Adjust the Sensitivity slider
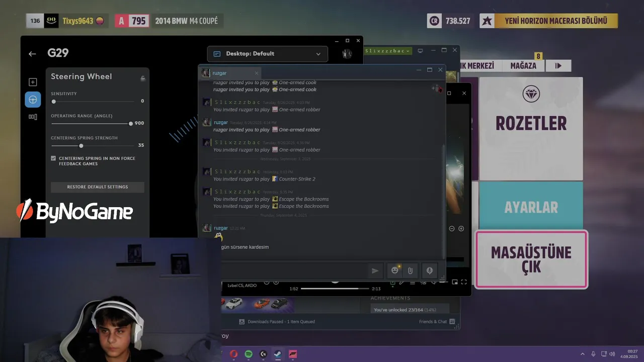Viewport: 644px width, 362px height. [x=93, y=102]
